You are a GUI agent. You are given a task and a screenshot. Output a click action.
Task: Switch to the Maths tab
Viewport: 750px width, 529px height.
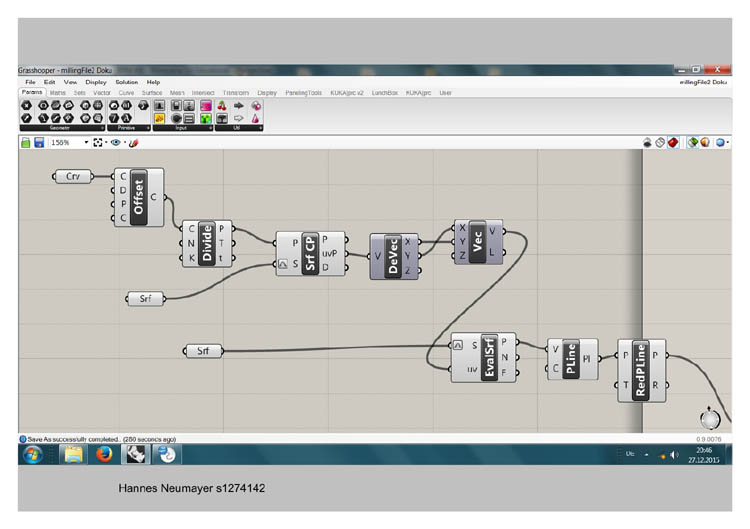pos(57,93)
